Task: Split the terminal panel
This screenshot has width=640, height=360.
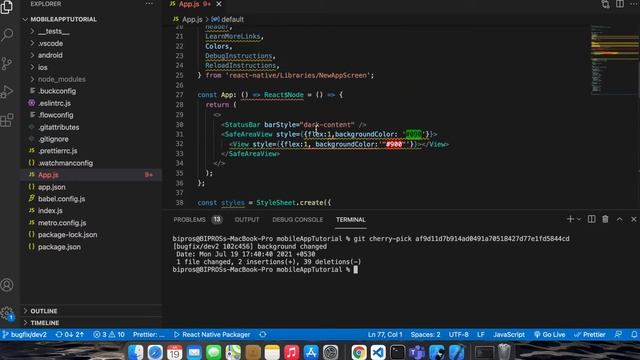Action: click(x=591, y=219)
